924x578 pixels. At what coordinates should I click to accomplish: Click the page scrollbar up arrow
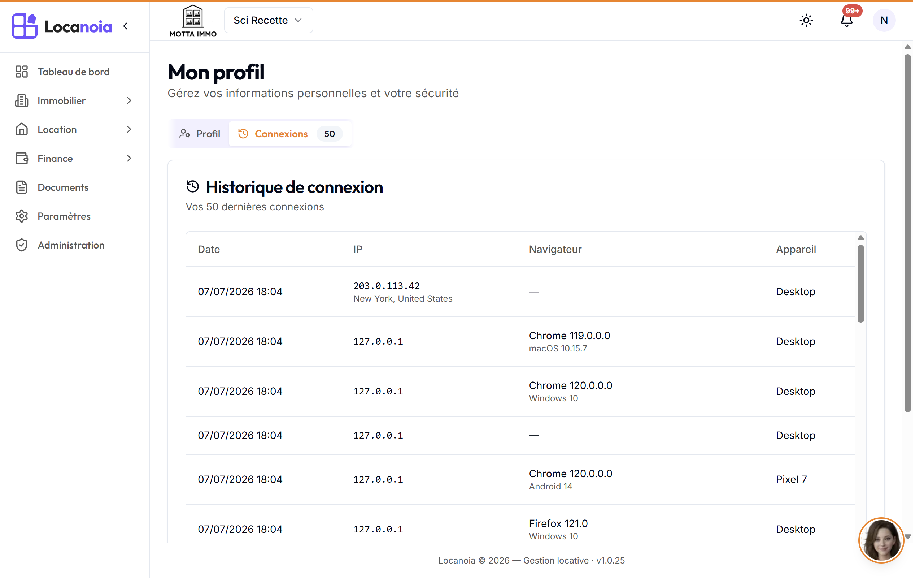(908, 47)
